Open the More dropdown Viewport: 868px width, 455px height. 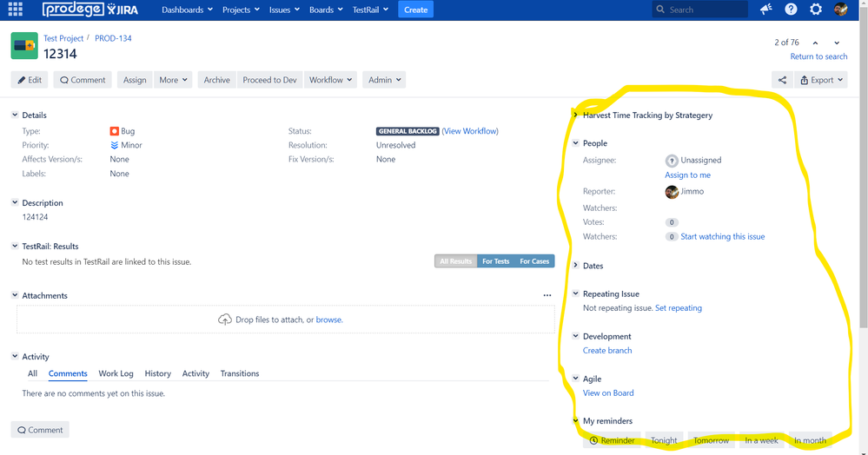[173, 80]
